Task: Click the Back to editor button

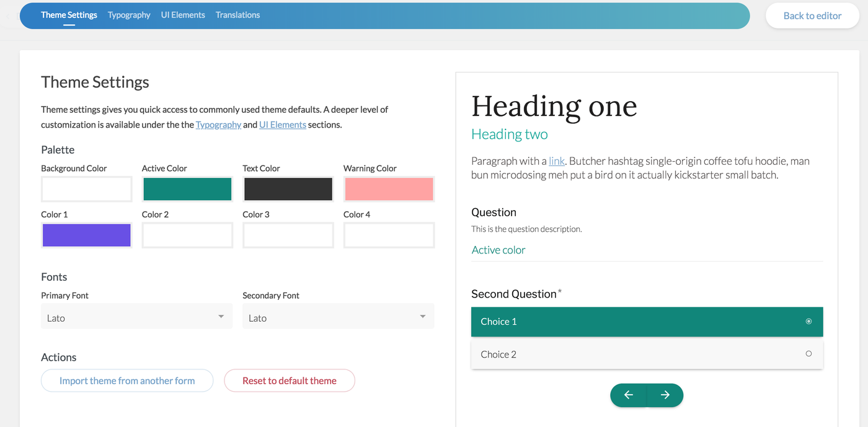Action: coord(812,15)
